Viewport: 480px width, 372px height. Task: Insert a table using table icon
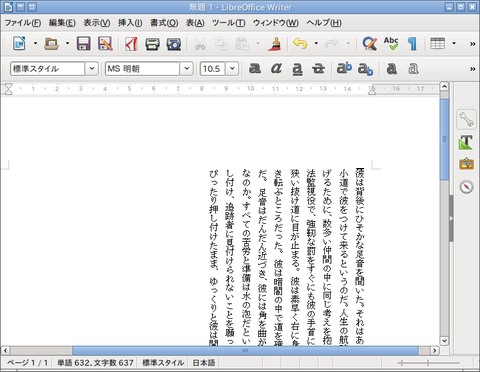pyautogui.click(x=438, y=43)
